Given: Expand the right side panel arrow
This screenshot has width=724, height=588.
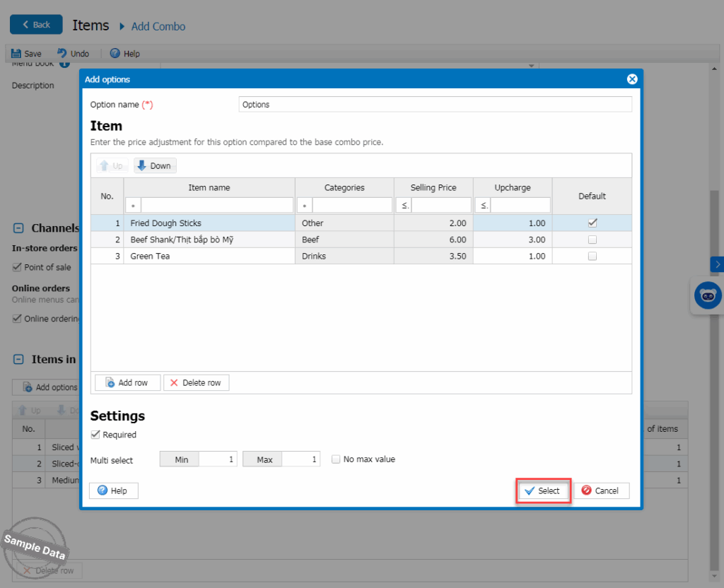Looking at the screenshot, I should tap(717, 264).
